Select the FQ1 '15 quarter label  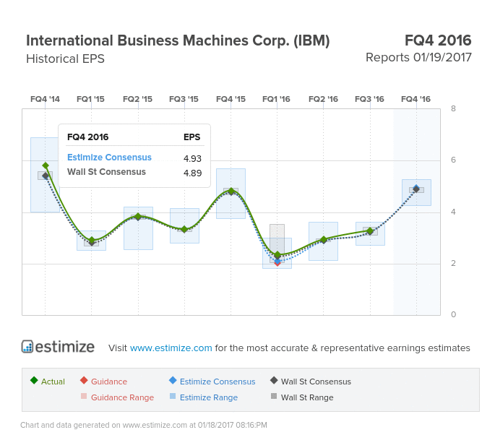point(90,99)
